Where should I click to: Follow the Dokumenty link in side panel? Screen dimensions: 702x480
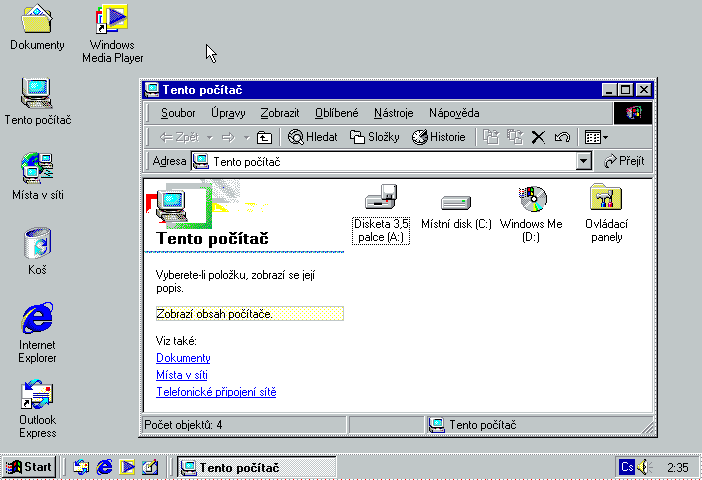coord(183,358)
